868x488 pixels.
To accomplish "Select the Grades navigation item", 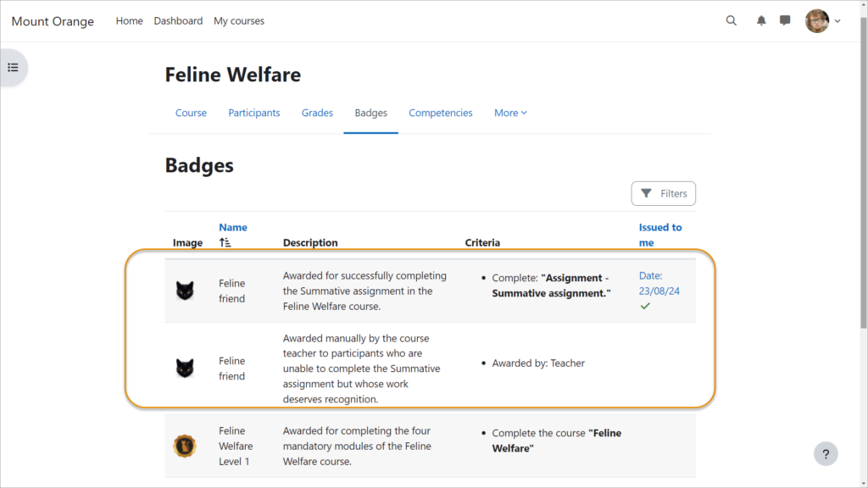I will click(x=317, y=113).
